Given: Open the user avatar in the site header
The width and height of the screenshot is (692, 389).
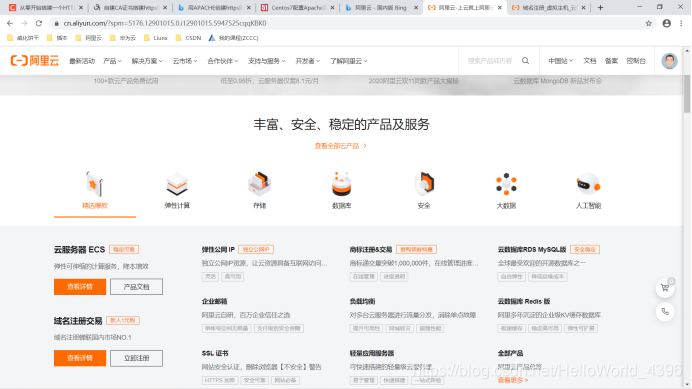Looking at the screenshot, I should click(669, 60).
